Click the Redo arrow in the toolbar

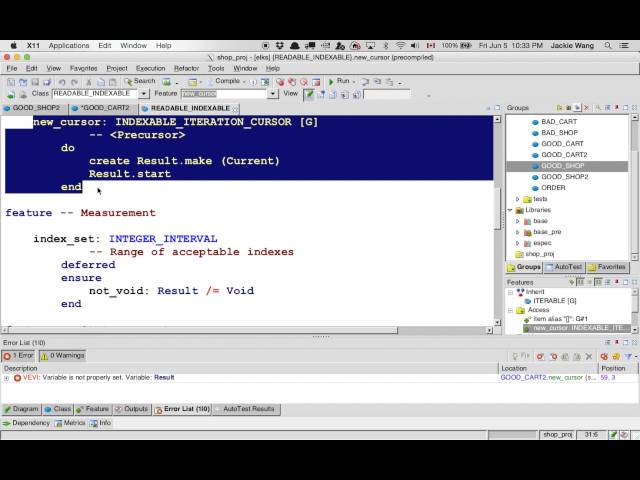(74, 82)
